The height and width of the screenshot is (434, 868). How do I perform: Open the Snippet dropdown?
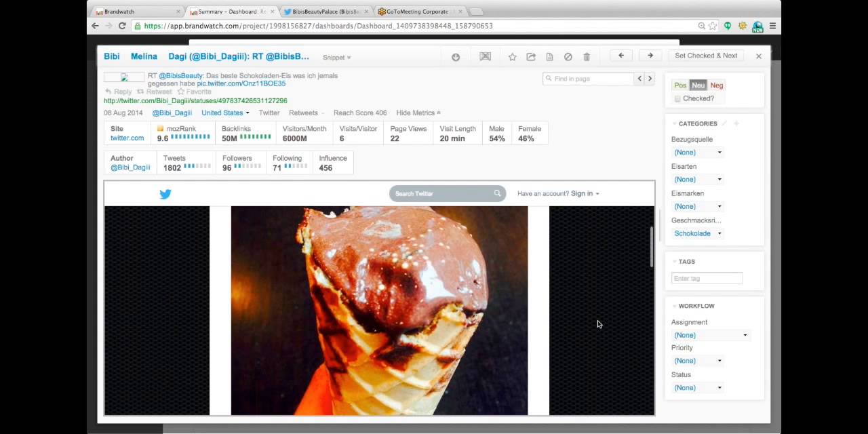tap(337, 58)
